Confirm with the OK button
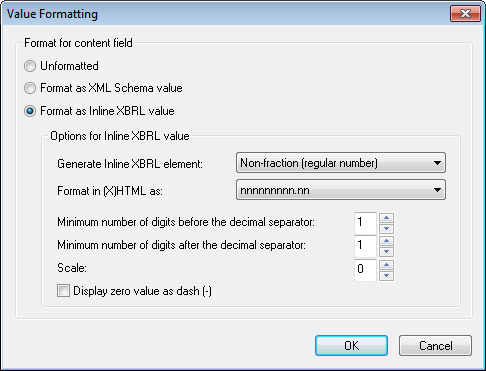The image size is (486, 371). [351, 346]
